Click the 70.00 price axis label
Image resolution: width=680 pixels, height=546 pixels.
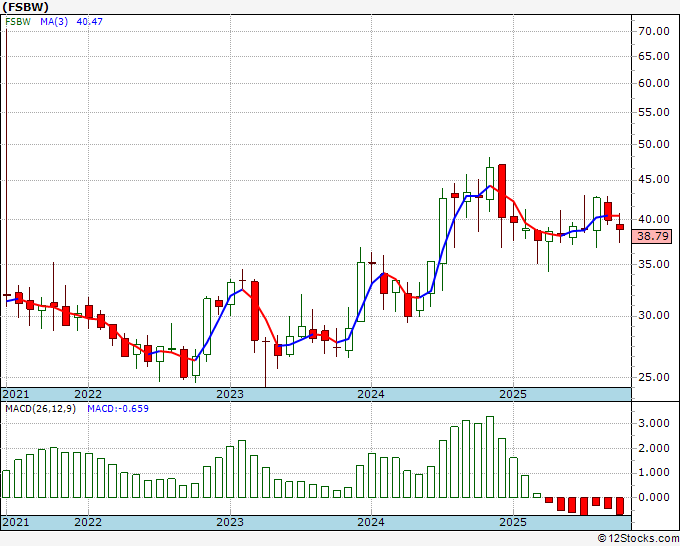click(654, 31)
